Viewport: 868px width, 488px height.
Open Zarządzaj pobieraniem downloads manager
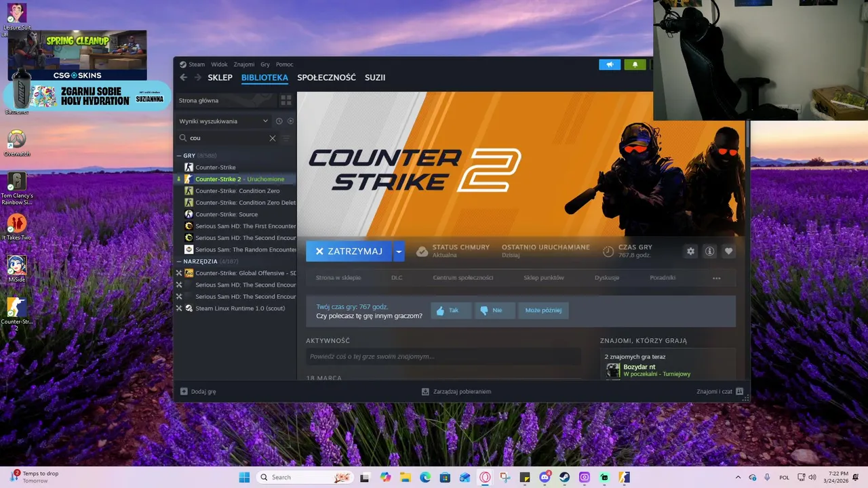(456, 392)
